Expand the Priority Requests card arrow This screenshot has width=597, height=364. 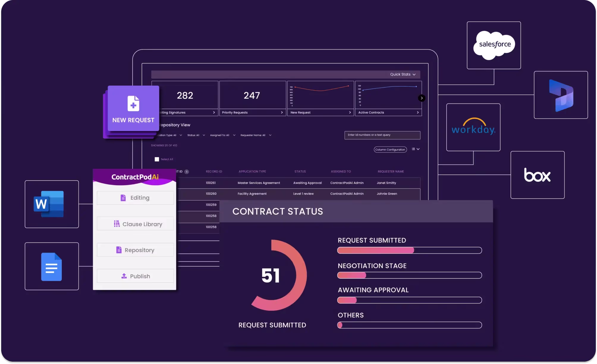(282, 113)
